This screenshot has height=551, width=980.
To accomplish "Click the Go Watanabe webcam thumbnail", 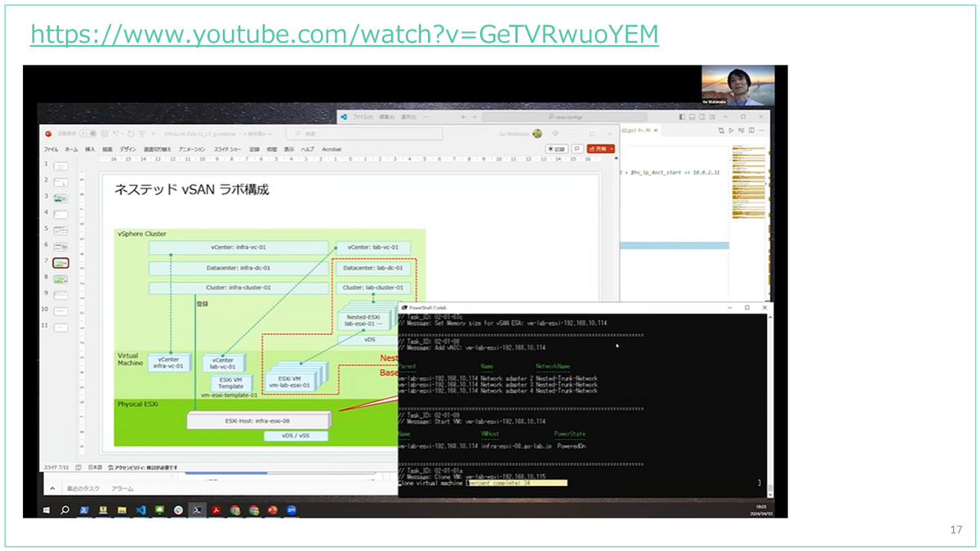I will 737,86.
